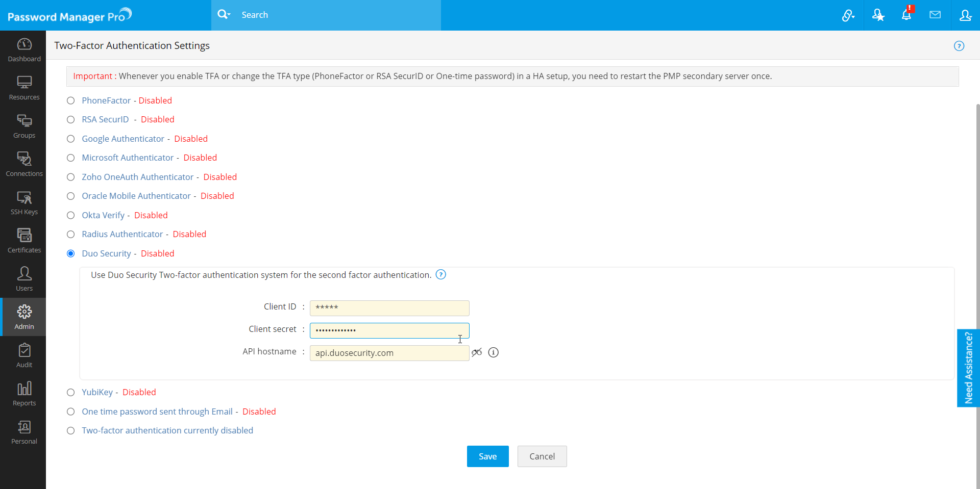The image size is (980, 489).
Task: Open Resources in the sidebar
Action: pos(24,88)
